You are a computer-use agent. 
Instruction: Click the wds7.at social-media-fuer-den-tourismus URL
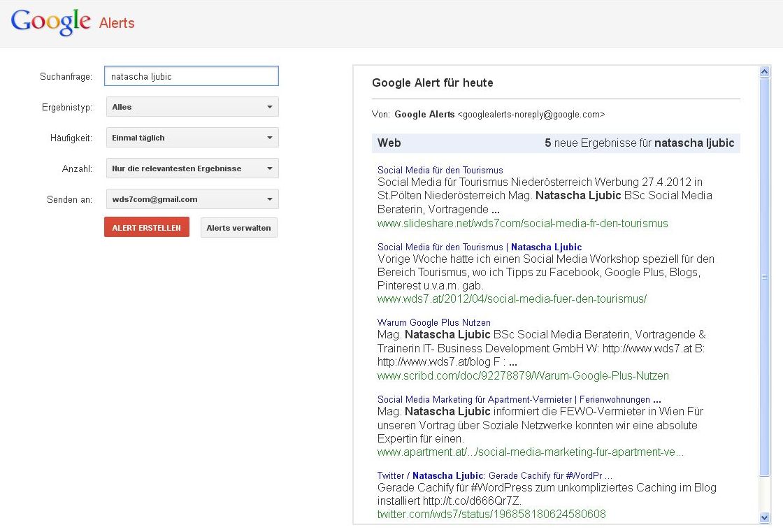pos(512,299)
